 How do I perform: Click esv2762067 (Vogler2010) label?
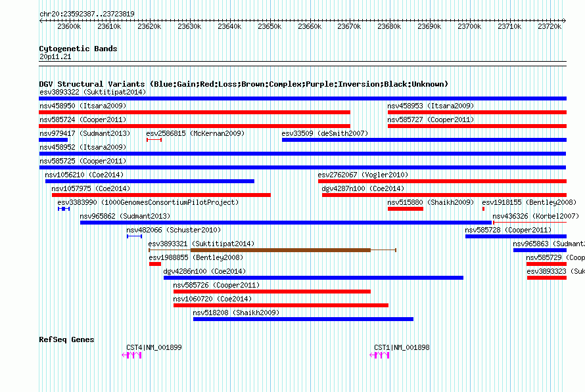click(363, 175)
